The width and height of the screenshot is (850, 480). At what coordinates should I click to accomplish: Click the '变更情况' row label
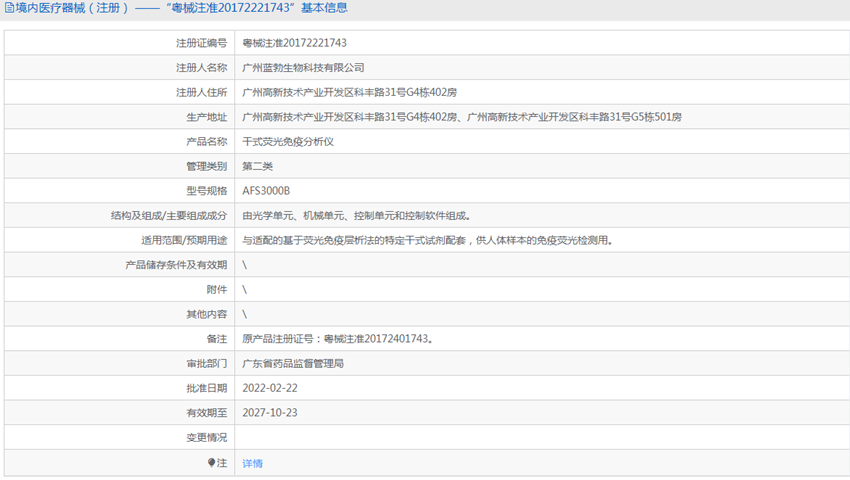[207, 438]
